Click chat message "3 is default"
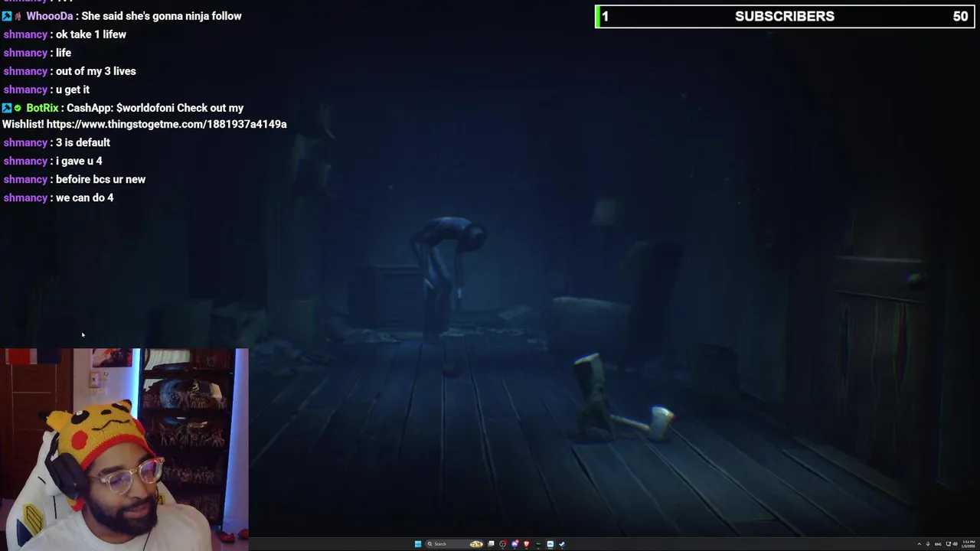The width and height of the screenshot is (980, 551). click(x=83, y=142)
